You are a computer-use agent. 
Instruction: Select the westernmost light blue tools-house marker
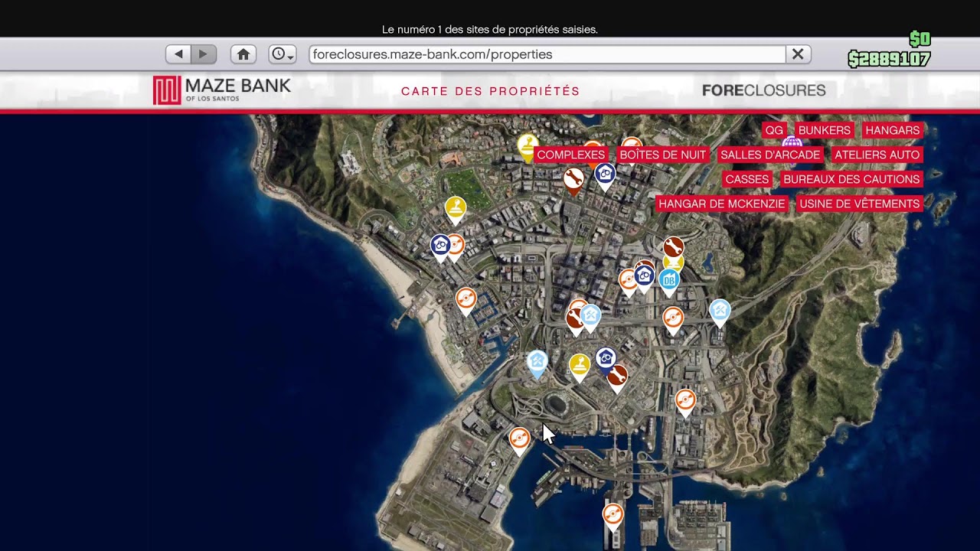point(537,364)
